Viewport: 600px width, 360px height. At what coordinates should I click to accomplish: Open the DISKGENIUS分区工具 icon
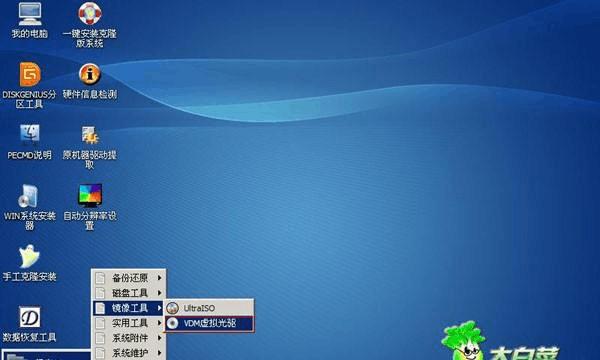(x=30, y=74)
